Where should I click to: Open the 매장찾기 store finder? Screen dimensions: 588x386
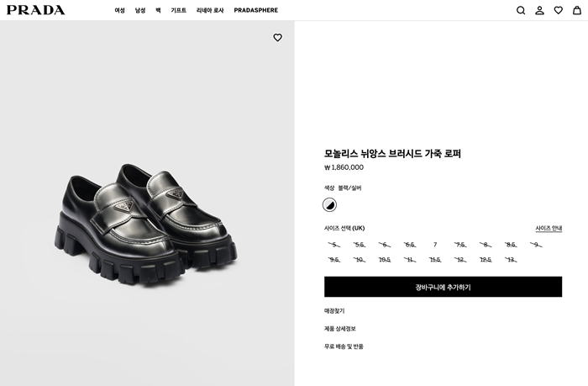tap(334, 311)
